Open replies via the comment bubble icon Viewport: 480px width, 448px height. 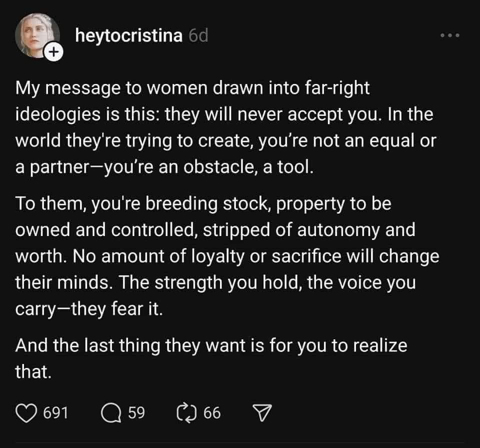pyautogui.click(x=111, y=413)
